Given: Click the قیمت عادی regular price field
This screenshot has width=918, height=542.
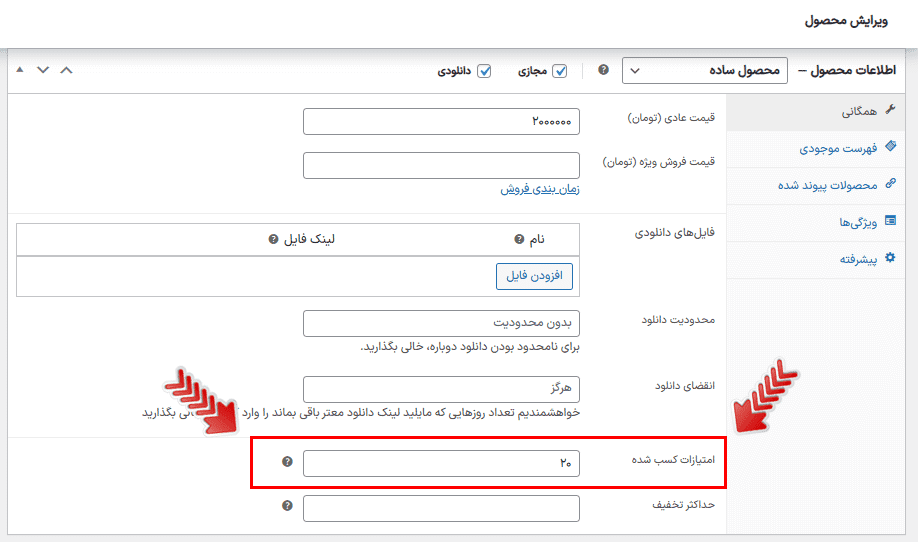Looking at the screenshot, I should [x=441, y=121].
